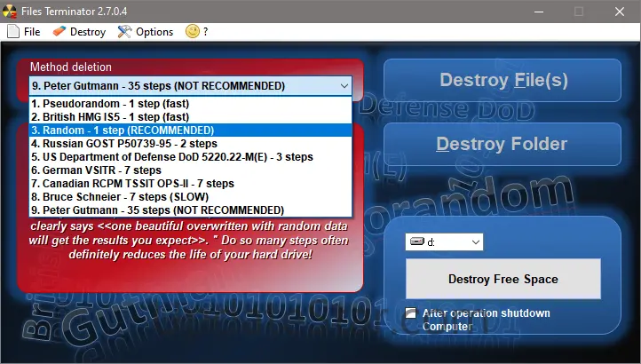Select 1. Pseudorandom - 1 step (fast)

(191, 104)
